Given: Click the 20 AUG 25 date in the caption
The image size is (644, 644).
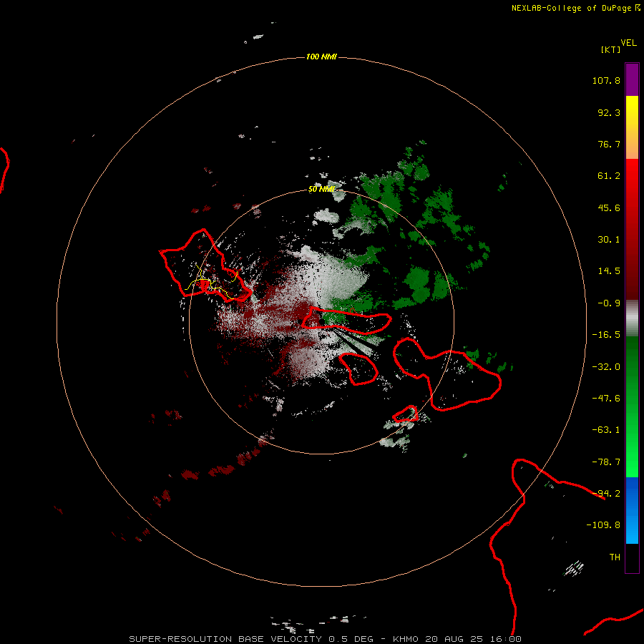Looking at the screenshot, I should coord(454,639).
